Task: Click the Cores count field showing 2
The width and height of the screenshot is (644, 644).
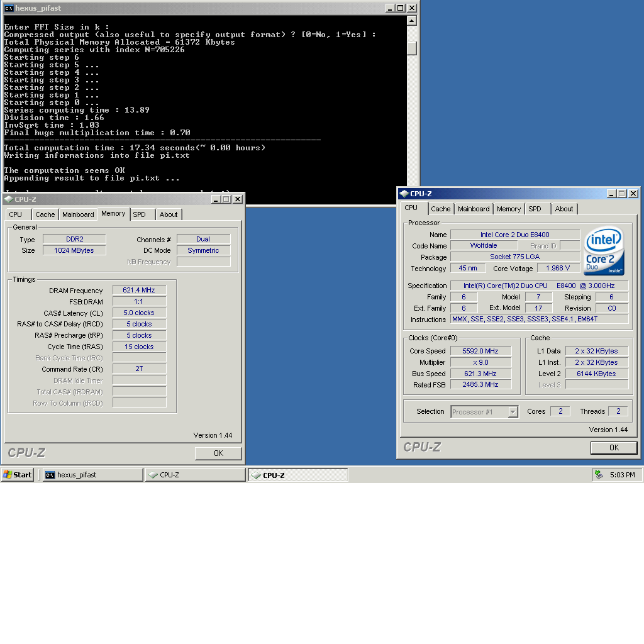Action: (x=560, y=411)
